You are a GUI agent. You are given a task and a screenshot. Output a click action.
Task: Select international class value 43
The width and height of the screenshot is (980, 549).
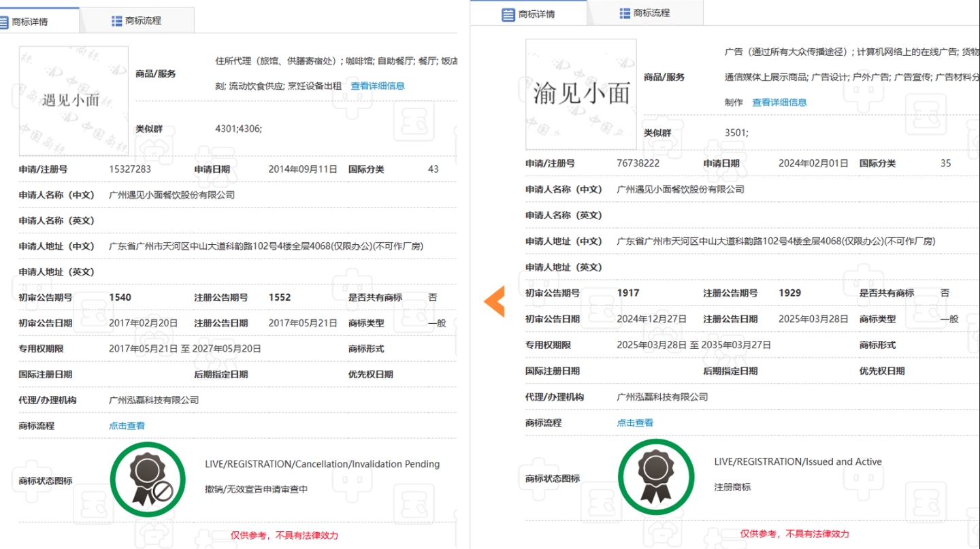[x=434, y=169]
